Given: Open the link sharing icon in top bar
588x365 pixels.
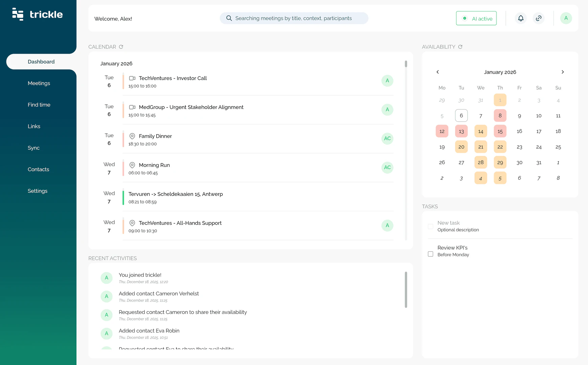Looking at the screenshot, I should (539, 18).
